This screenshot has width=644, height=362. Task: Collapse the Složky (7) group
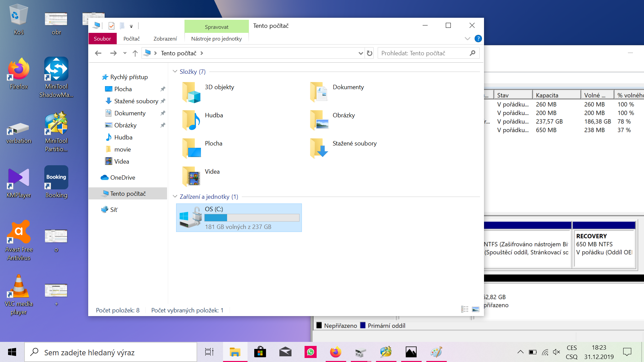175,71
